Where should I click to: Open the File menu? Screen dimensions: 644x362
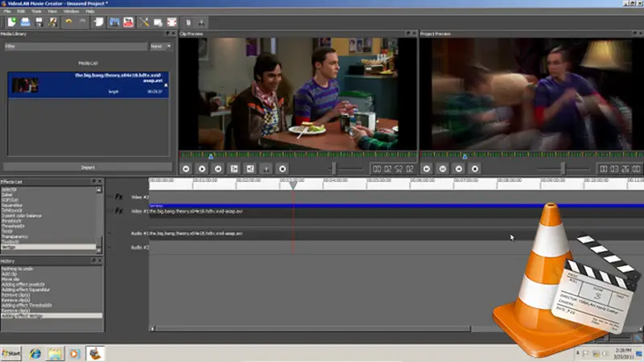tap(6, 12)
